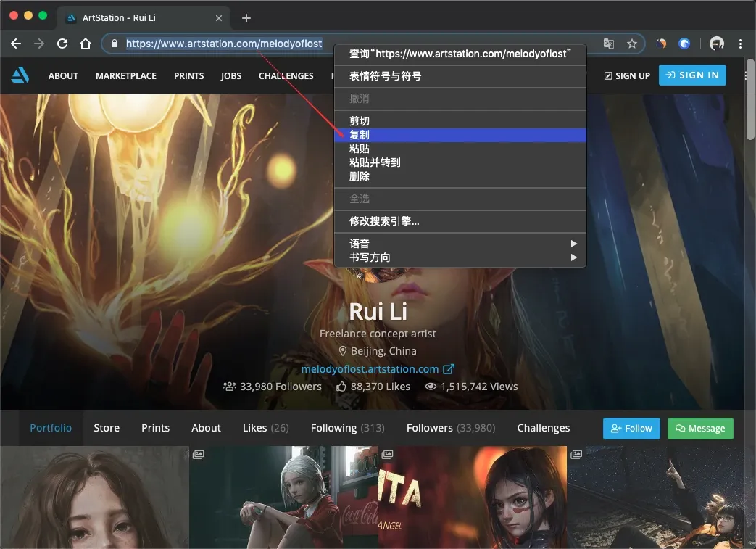
Task: Open the blue circle extension icon
Action: tap(684, 44)
